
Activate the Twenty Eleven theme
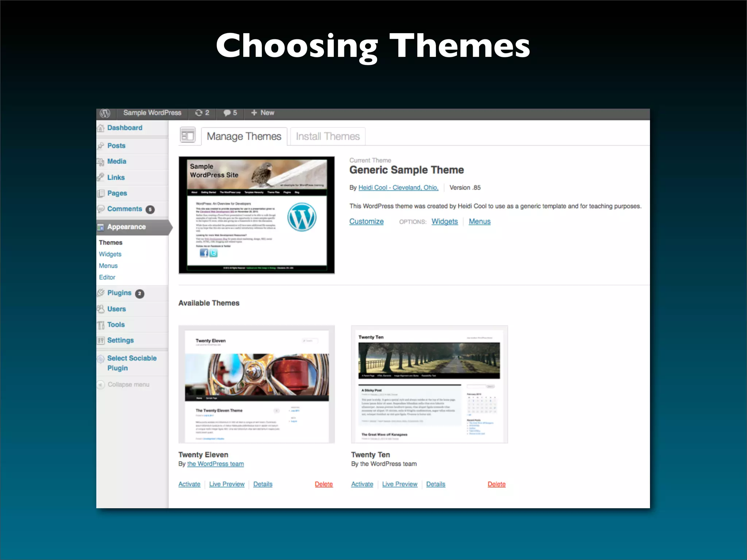click(189, 485)
